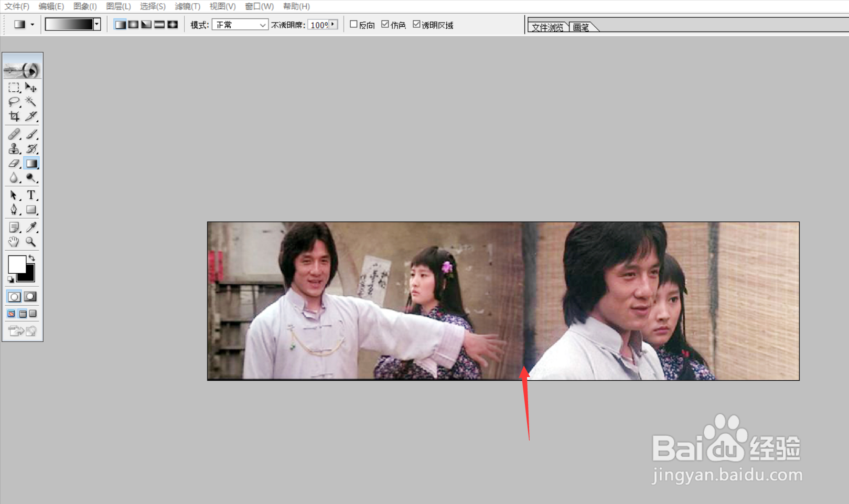849x504 pixels.
Task: Open the 模式 blending mode dropdown
Action: click(x=240, y=25)
